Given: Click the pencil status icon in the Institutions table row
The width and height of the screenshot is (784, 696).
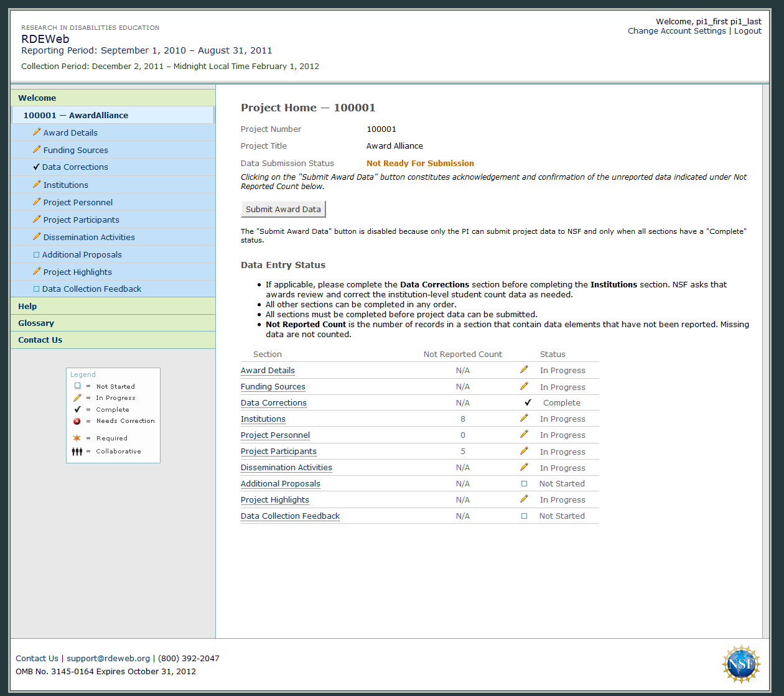Looking at the screenshot, I should point(524,419).
